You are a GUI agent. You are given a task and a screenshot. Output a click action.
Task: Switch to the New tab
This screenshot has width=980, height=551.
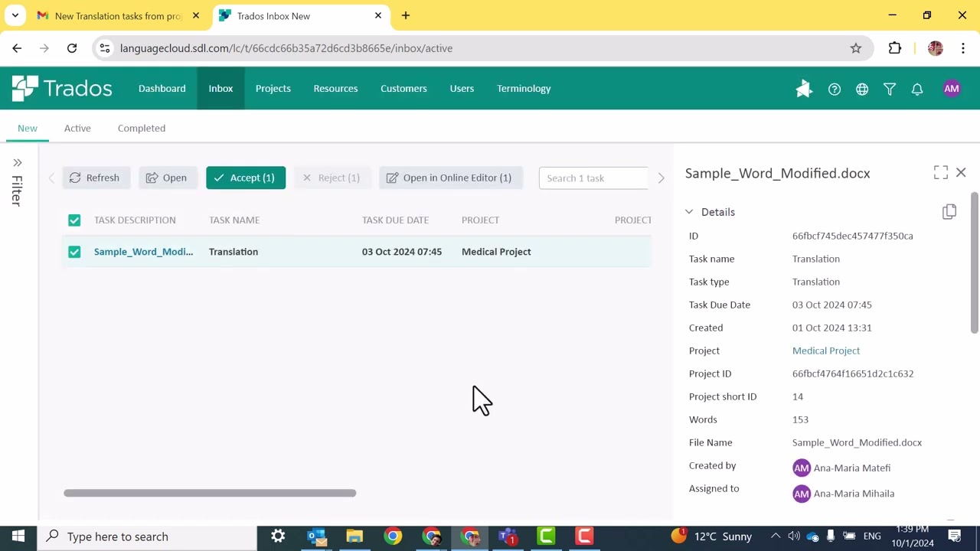[x=28, y=128]
